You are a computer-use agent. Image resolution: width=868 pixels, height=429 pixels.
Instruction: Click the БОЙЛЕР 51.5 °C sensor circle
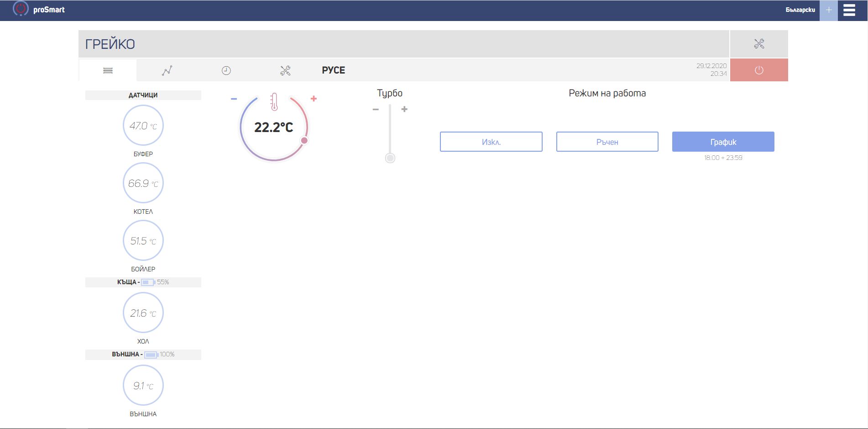click(143, 241)
